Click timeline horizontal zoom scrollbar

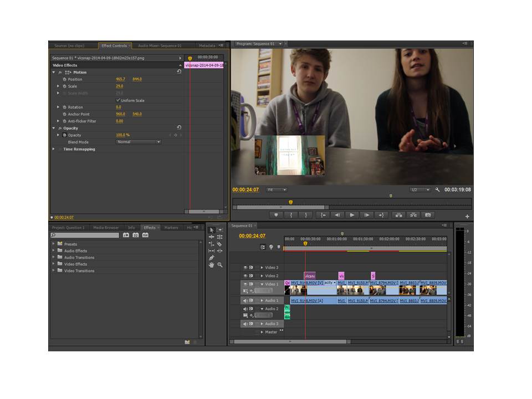290,342
